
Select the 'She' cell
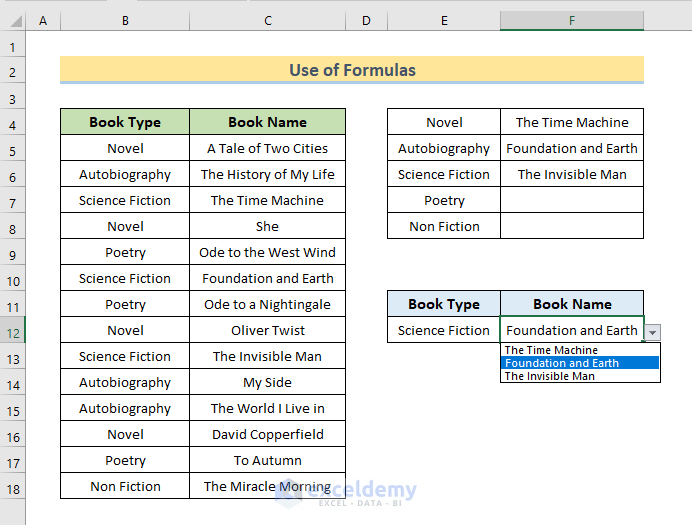[267, 226]
